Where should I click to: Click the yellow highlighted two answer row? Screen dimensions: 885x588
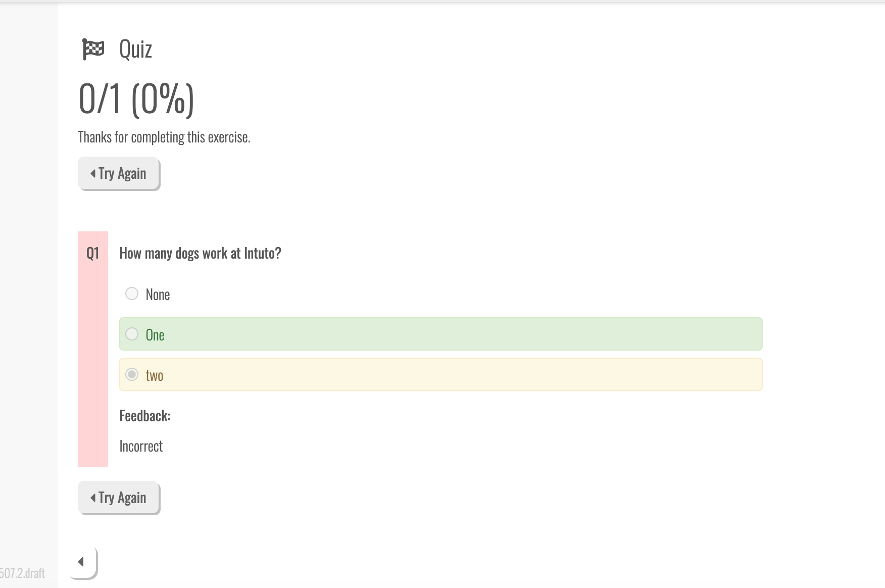point(440,374)
